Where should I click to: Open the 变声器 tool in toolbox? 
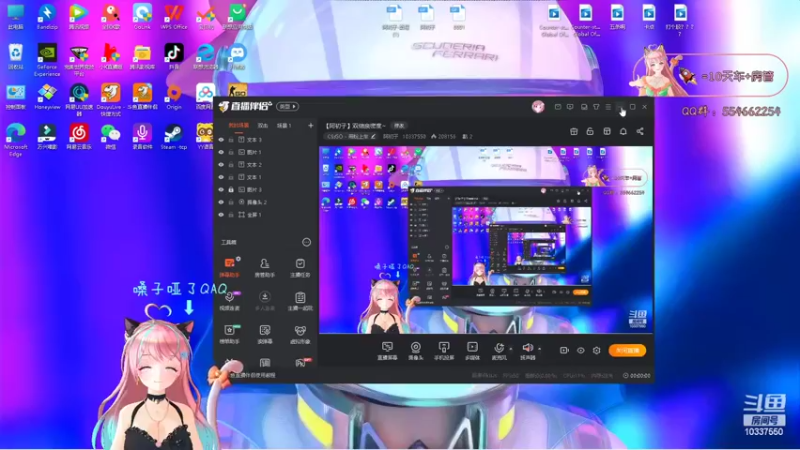(x=264, y=334)
